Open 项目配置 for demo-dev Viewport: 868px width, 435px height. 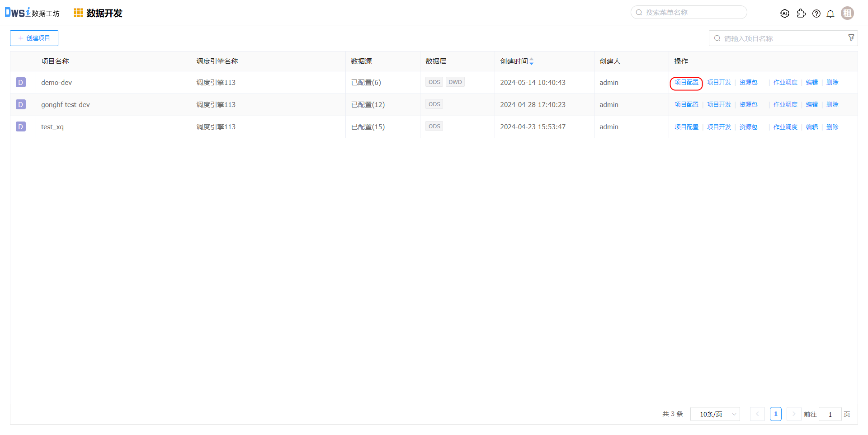pyautogui.click(x=686, y=83)
